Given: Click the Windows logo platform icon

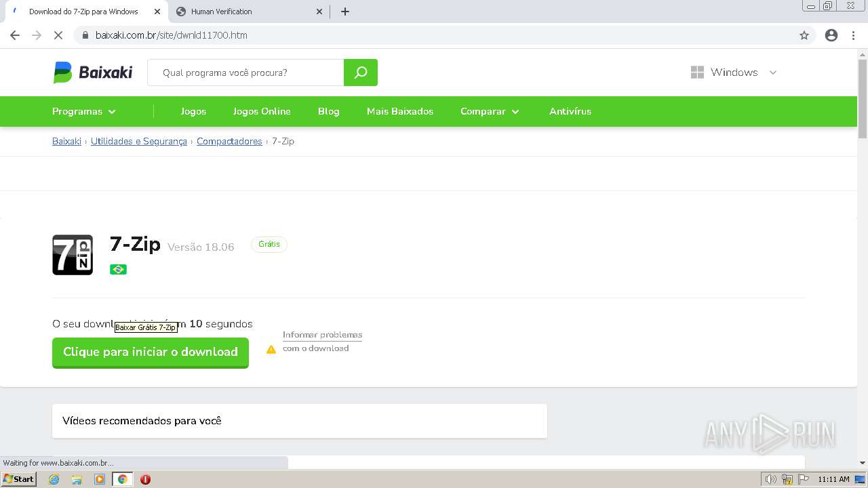Looking at the screenshot, I should click(x=697, y=73).
